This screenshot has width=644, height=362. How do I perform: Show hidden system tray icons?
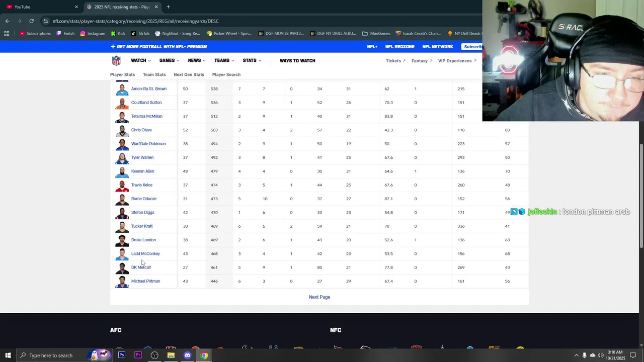click(577, 355)
